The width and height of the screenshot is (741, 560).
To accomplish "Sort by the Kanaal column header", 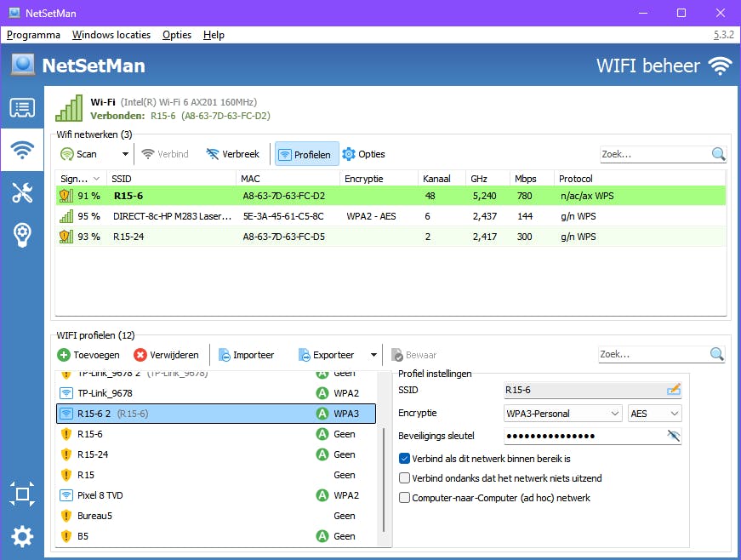I will point(442,179).
